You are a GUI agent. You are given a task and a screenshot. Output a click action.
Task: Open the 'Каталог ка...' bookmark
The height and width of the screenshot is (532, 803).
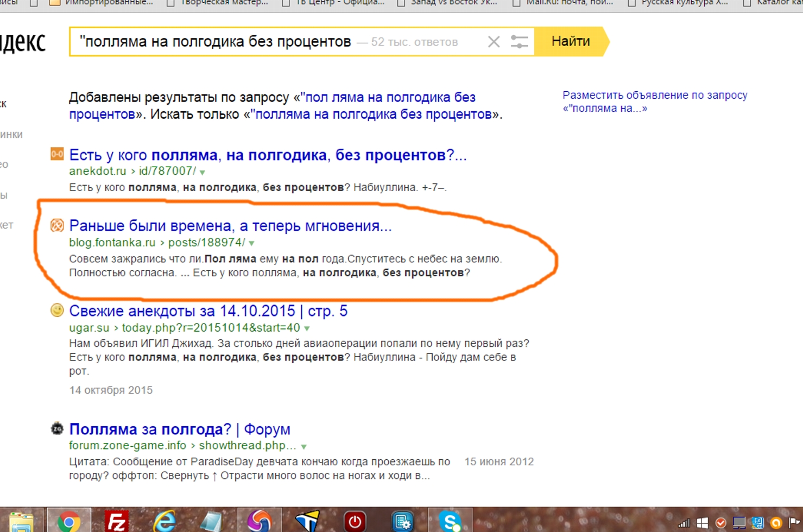tap(773, 3)
